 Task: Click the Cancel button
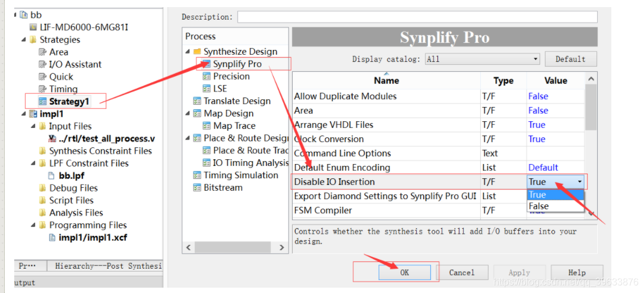[x=462, y=272]
